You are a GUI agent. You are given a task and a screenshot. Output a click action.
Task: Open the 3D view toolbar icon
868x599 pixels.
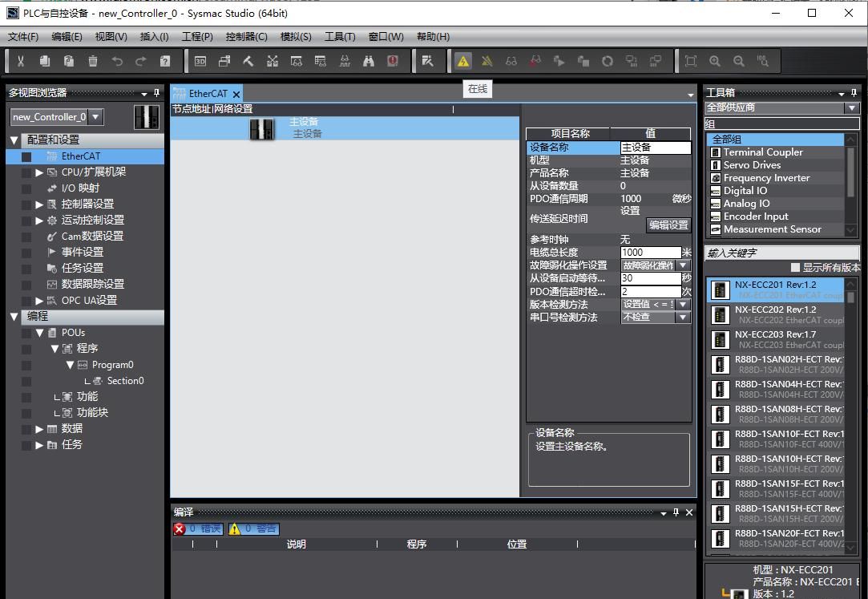(200, 61)
